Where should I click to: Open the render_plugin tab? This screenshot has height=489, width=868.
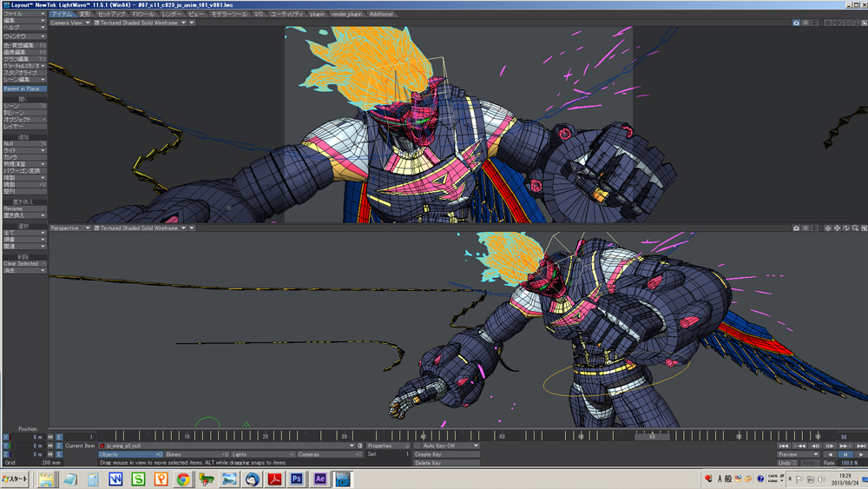pos(347,14)
